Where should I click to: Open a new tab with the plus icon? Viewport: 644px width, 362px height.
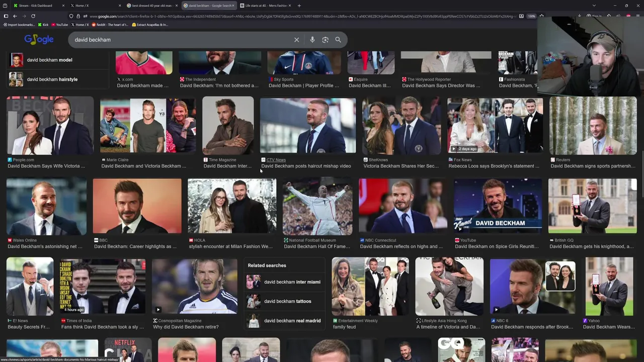pyautogui.click(x=299, y=6)
